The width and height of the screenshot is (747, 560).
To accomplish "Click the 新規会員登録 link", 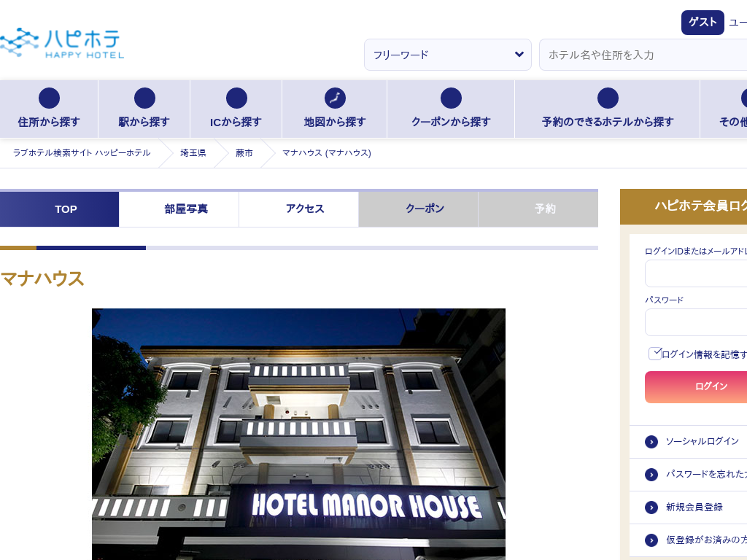I will pos(694,507).
